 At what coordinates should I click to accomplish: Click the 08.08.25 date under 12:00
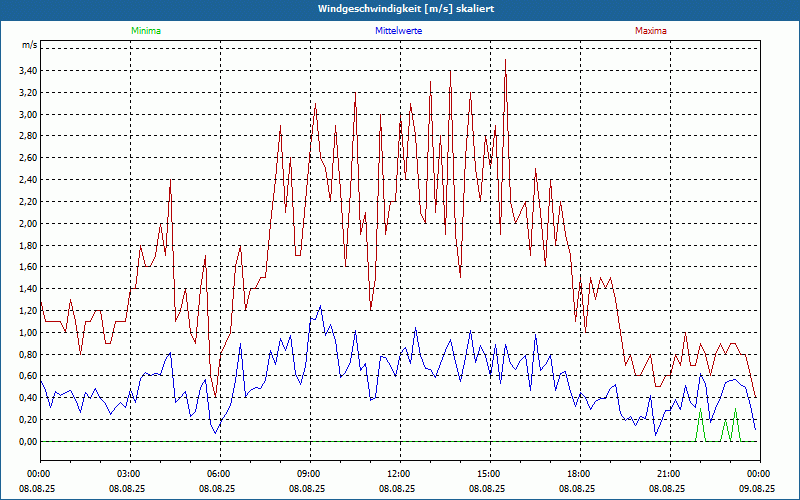point(397,488)
